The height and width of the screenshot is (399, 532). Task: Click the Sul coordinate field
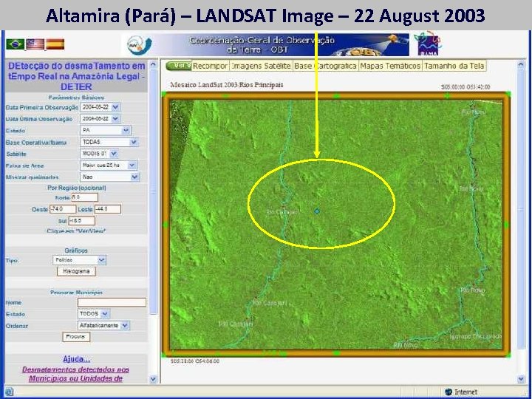tap(81, 220)
